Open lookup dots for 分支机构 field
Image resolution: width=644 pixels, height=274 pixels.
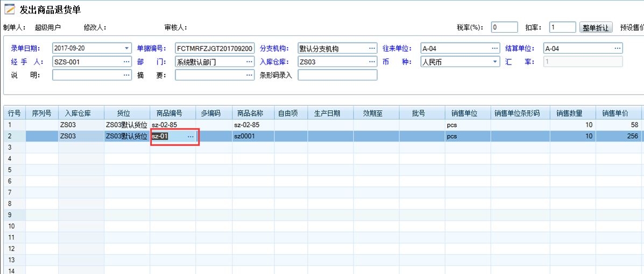coord(372,48)
